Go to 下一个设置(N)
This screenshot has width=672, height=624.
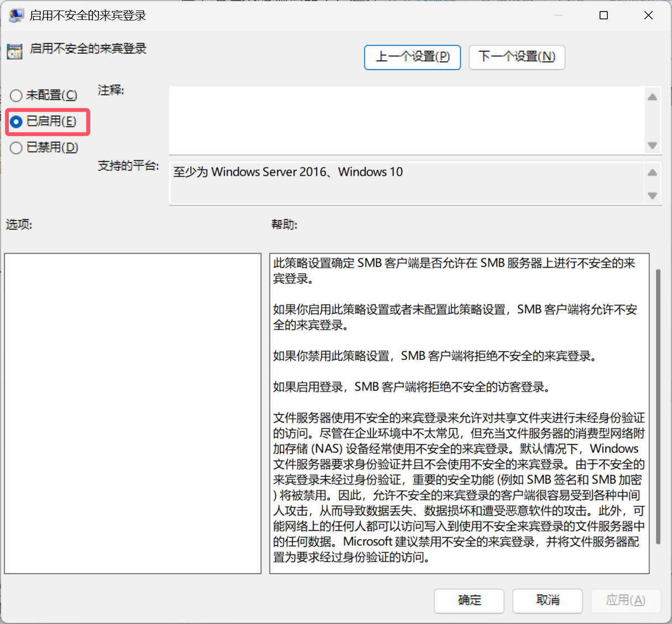click(517, 57)
